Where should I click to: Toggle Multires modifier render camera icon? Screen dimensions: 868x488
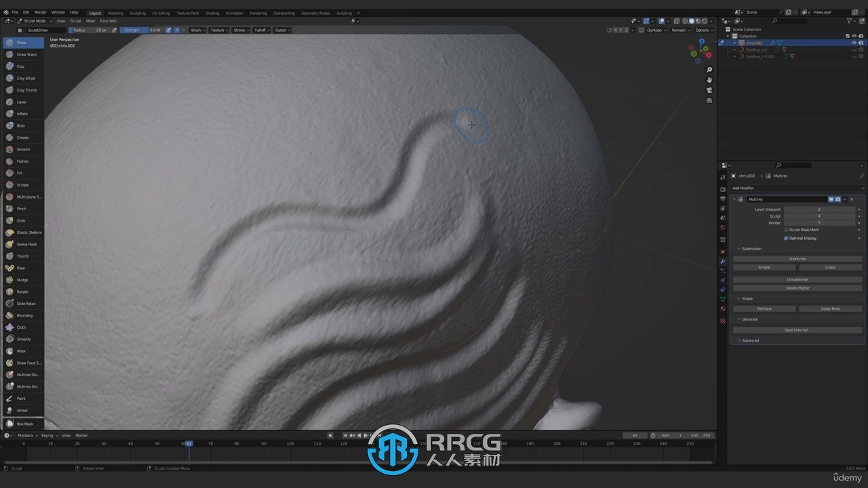838,199
